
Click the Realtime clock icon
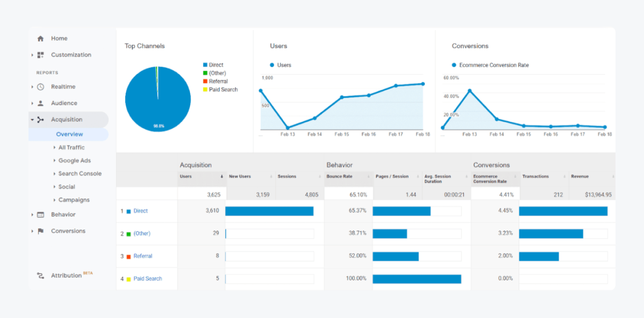click(40, 87)
